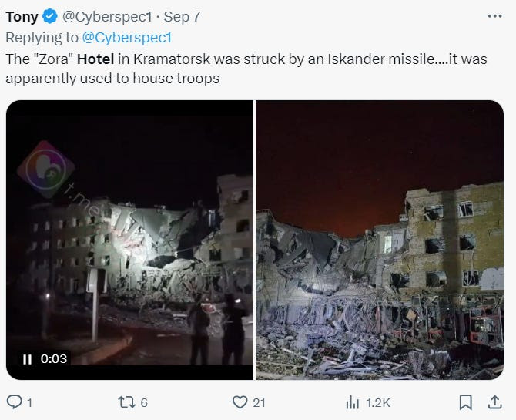Click the 1.2K views count
This screenshot has height=420, width=516.
[378, 402]
